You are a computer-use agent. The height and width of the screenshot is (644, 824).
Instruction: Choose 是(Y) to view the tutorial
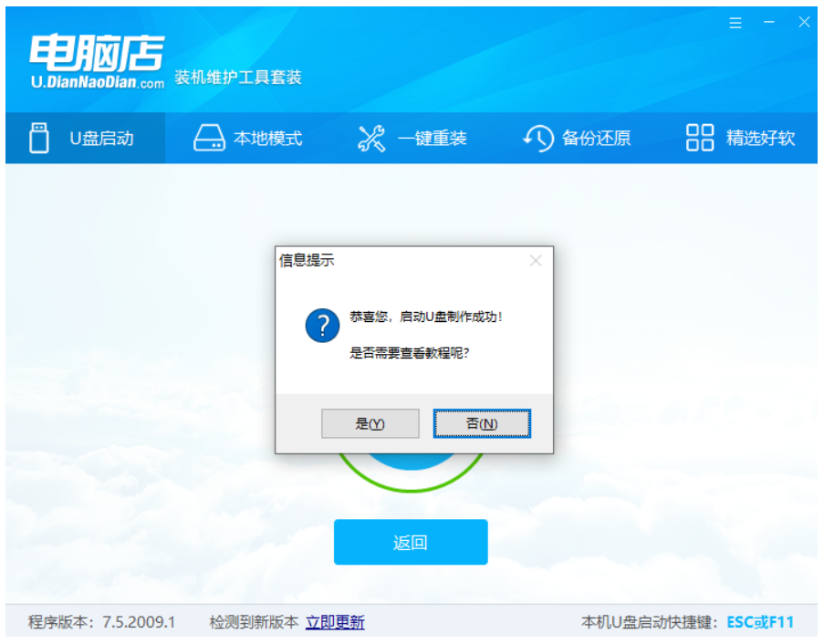tap(370, 423)
